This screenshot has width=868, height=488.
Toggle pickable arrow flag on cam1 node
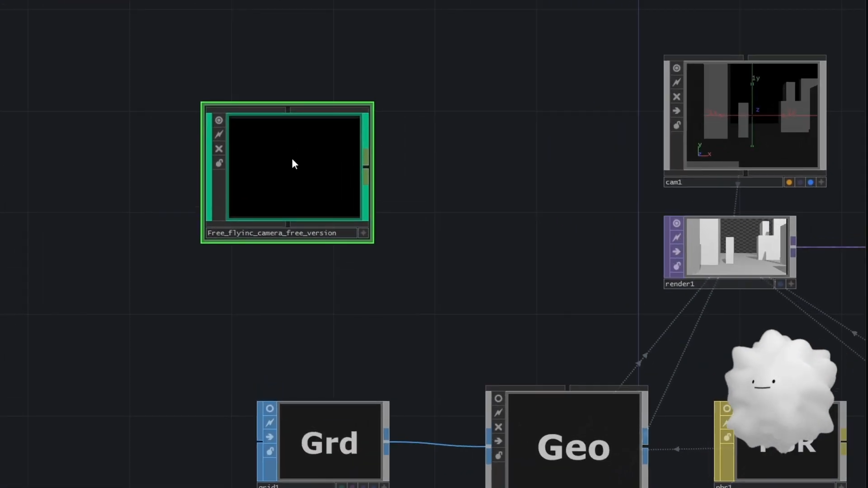[x=677, y=111]
